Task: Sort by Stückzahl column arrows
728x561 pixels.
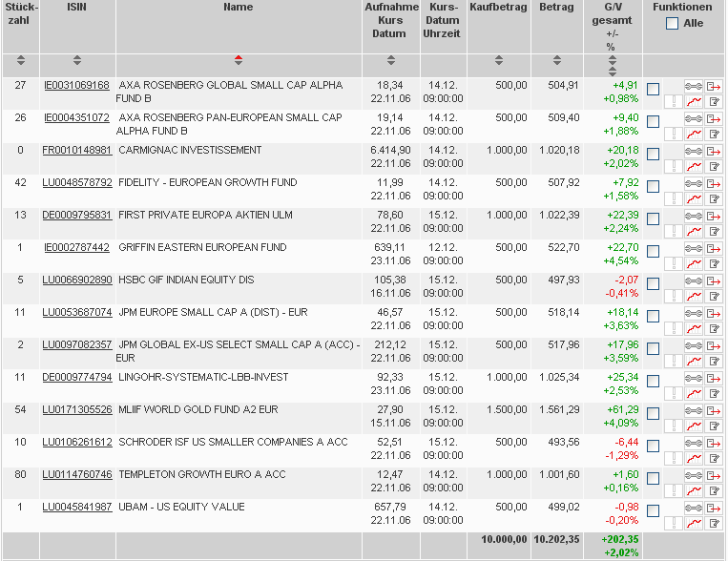Action: pos(20,61)
